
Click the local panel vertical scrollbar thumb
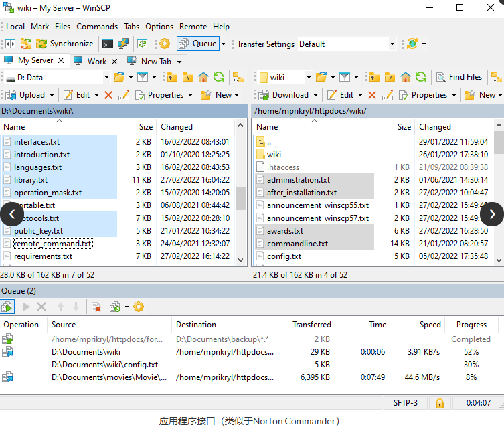[241, 198]
